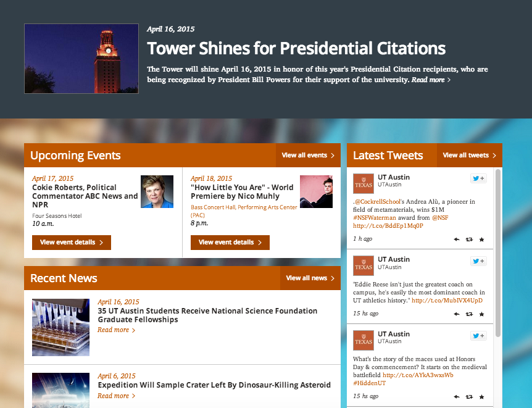Reply to the CockrellSchool Andrea Alù tweet
This screenshot has height=408, width=532.
click(457, 239)
